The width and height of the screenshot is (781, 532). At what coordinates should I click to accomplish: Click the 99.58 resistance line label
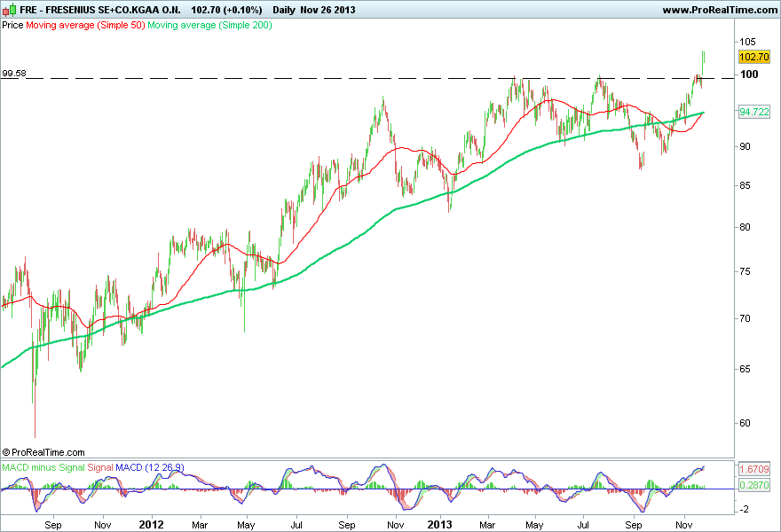tap(14, 74)
